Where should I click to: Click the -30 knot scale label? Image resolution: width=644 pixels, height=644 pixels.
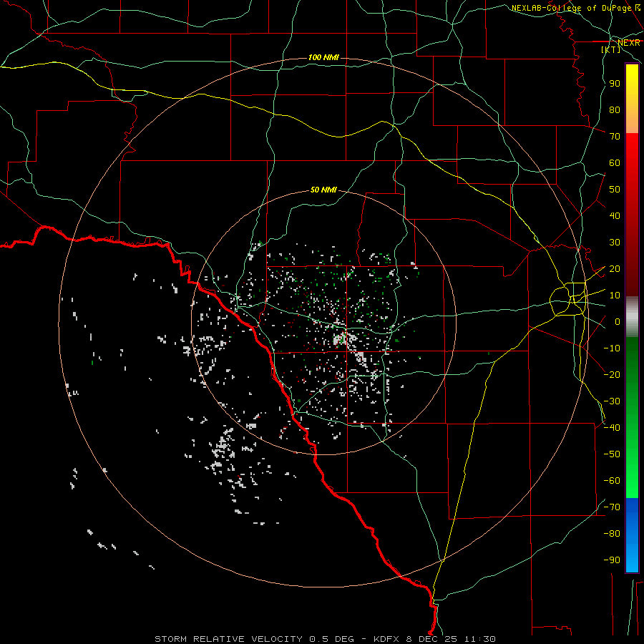(612, 401)
